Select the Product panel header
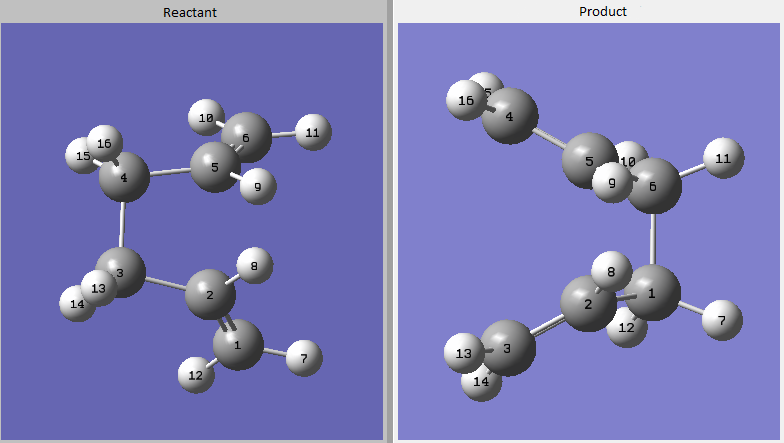 (x=602, y=12)
